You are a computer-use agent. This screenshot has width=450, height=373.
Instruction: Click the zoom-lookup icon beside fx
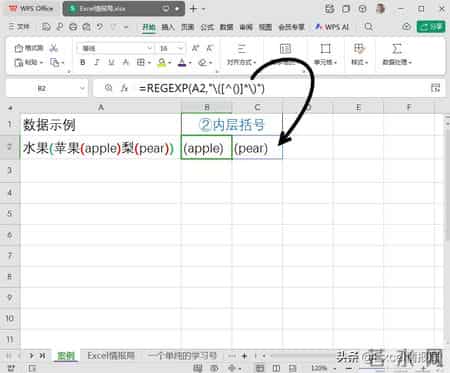(x=108, y=88)
